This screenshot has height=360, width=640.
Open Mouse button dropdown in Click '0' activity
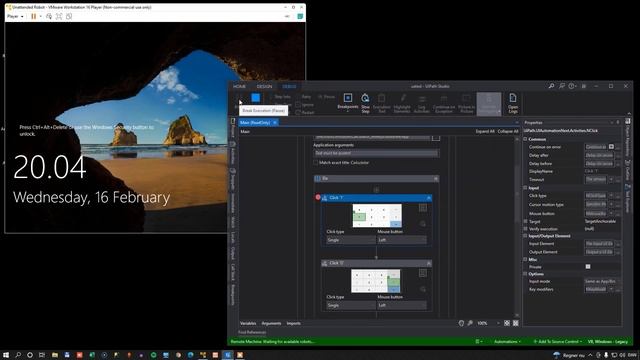click(402, 305)
